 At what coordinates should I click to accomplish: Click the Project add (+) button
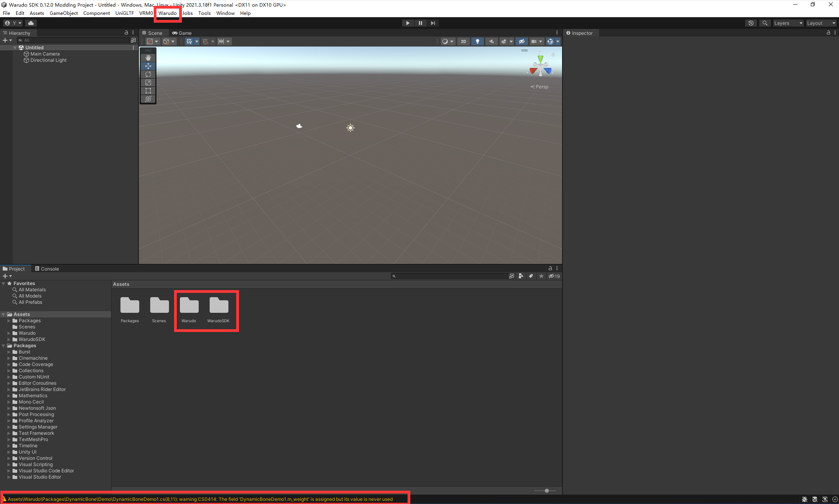[x=7, y=276]
